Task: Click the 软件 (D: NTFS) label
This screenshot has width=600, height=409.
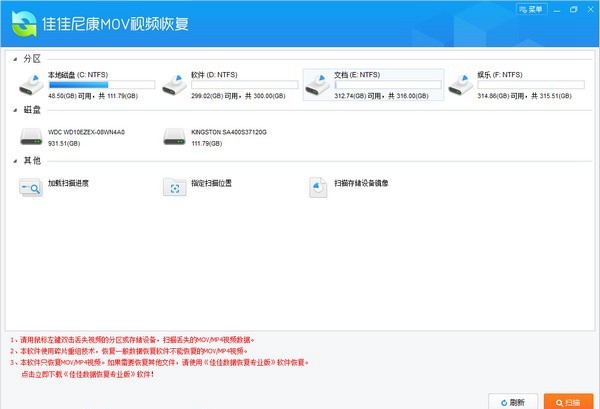Action: pyautogui.click(x=214, y=75)
